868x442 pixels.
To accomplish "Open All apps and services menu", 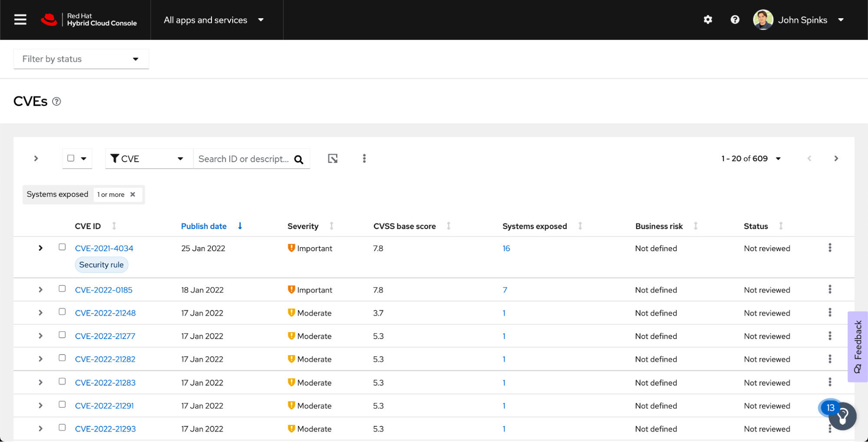I will coord(214,20).
